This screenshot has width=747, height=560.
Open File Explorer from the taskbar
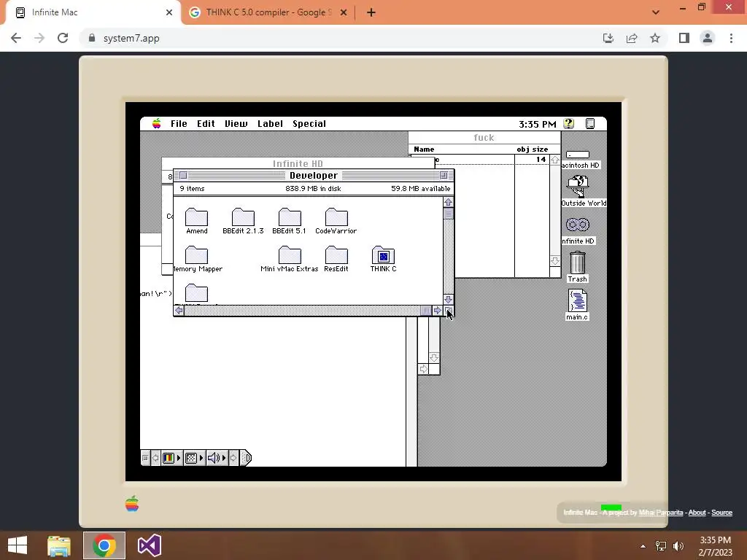[59, 545]
